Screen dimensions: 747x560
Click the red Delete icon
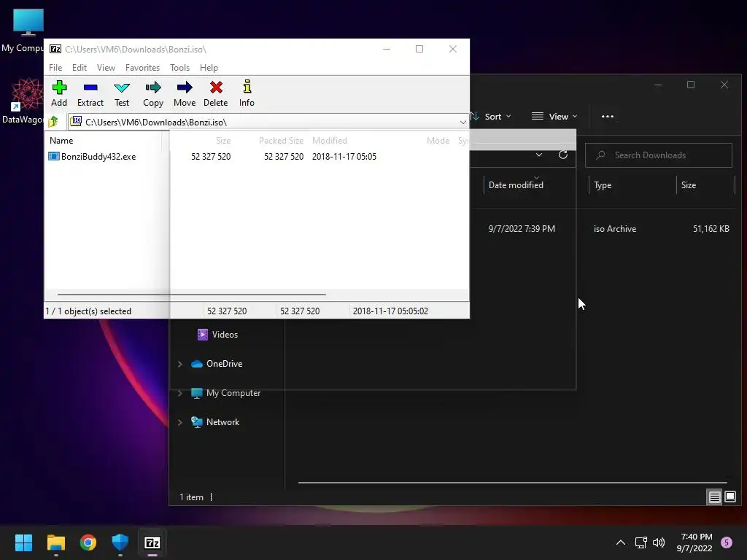pos(216,93)
